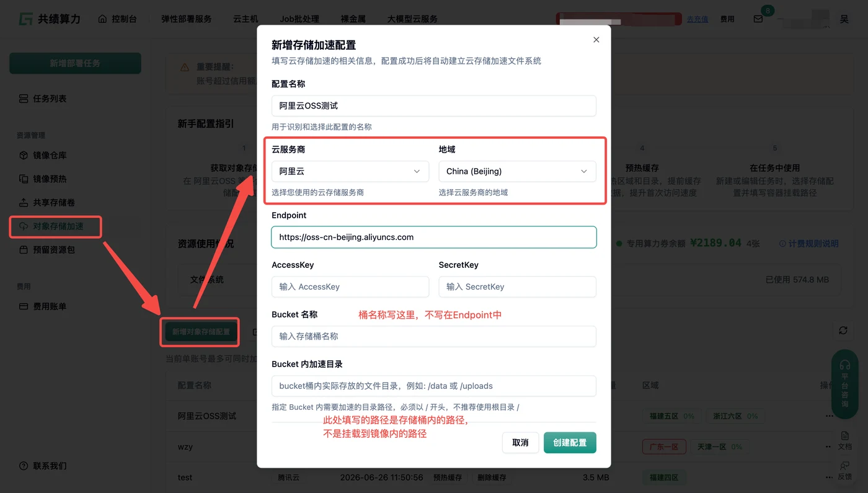Open the 平台咨询 headset widget
868x493 pixels.
tap(845, 384)
